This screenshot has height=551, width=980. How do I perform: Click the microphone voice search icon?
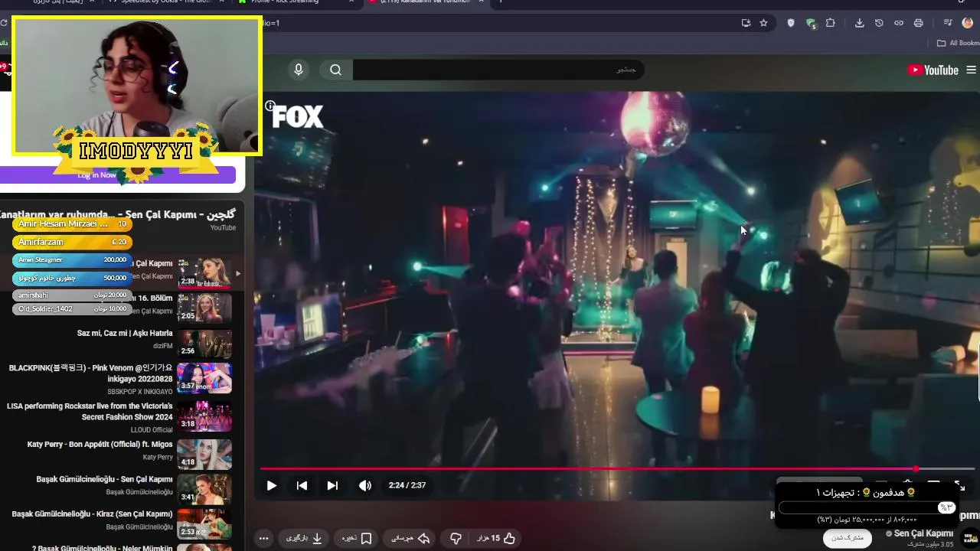[299, 70]
